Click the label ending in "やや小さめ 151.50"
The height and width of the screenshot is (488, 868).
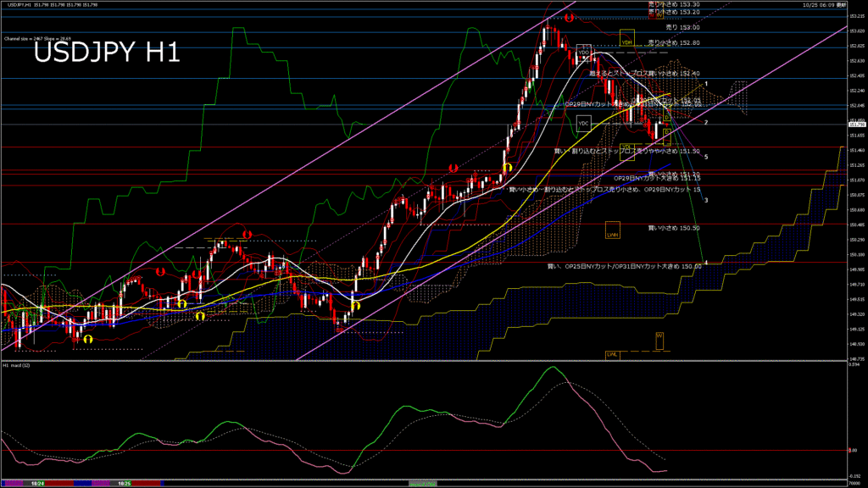pyautogui.click(x=627, y=151)
